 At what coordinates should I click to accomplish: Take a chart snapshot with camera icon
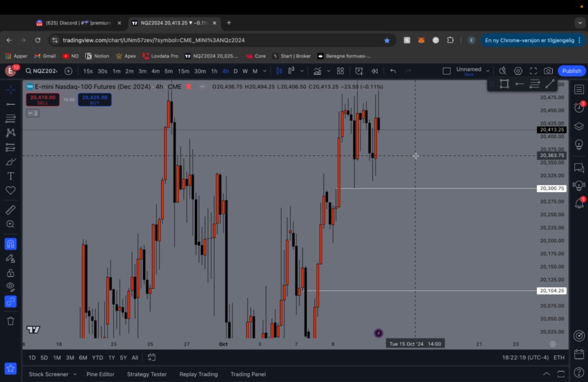tap(548, 71)
